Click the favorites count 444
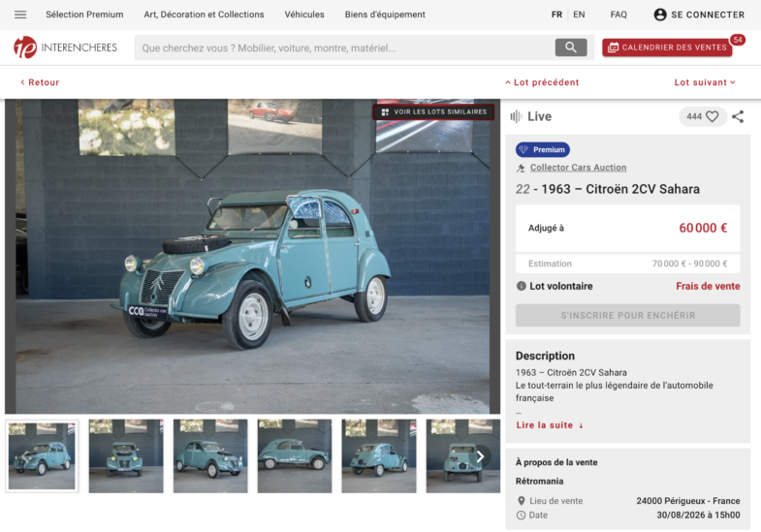This screenshot has width=761, height=532. [x=694, y=116]
